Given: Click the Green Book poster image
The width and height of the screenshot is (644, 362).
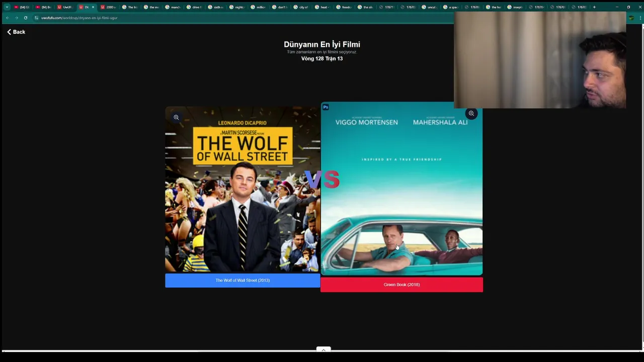Looking at the screenshot, I should point(401,189).
